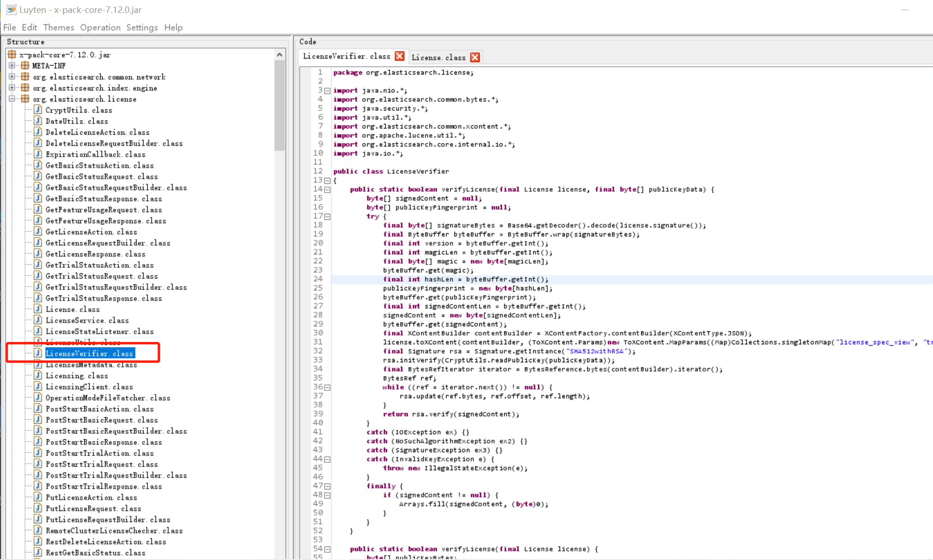
Task: Click the org.elasticsearch.license package icon
Action: (25, 99)
